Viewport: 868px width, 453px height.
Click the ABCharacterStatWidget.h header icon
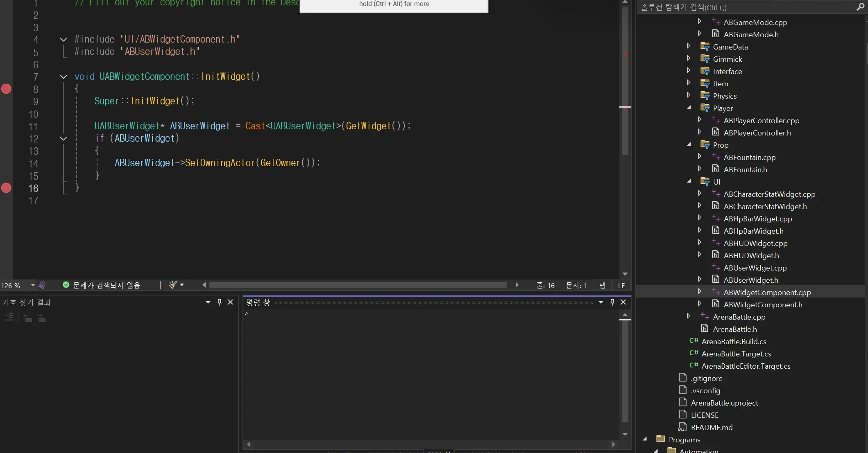click(716, 206)
